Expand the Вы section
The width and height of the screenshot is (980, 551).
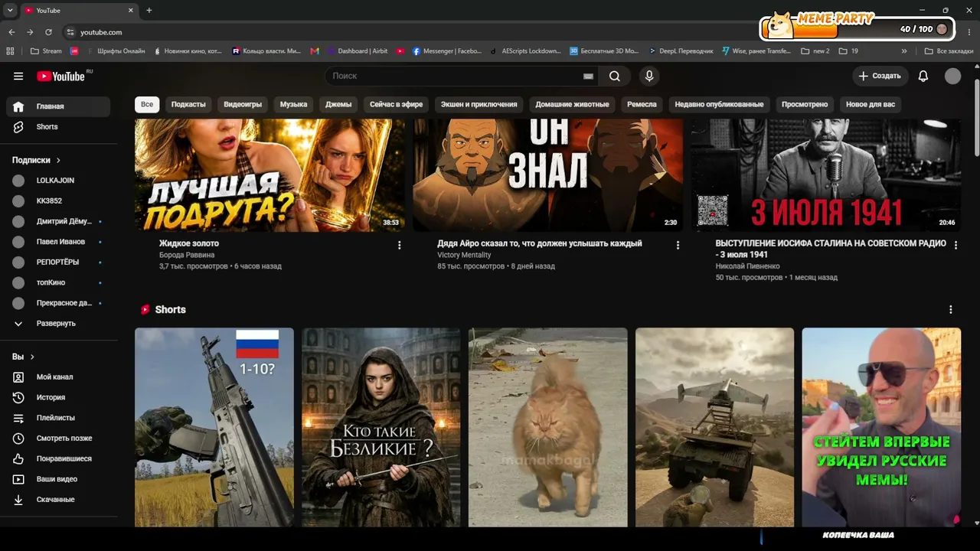coord(23,357)
